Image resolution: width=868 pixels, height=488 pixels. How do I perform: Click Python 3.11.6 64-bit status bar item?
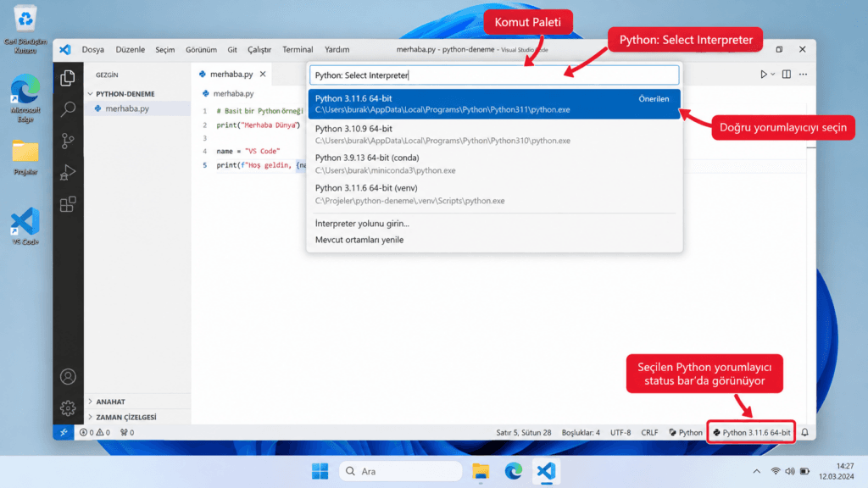751,433
